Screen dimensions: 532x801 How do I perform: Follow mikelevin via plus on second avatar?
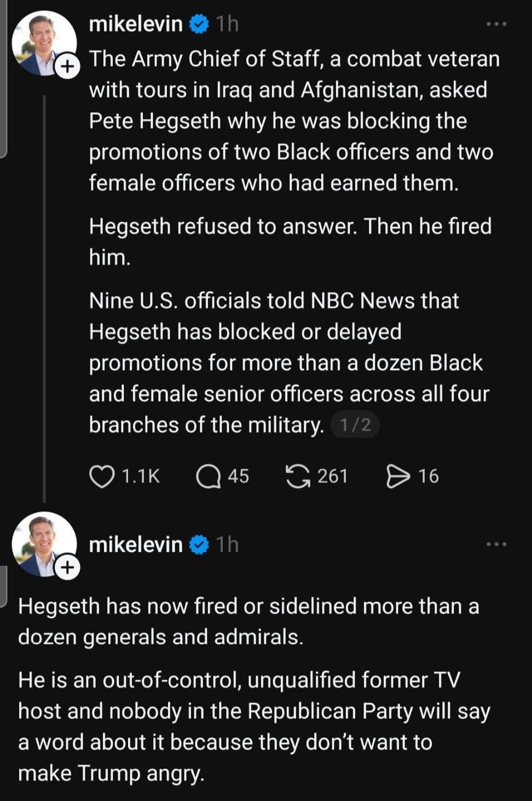(67, 568)
